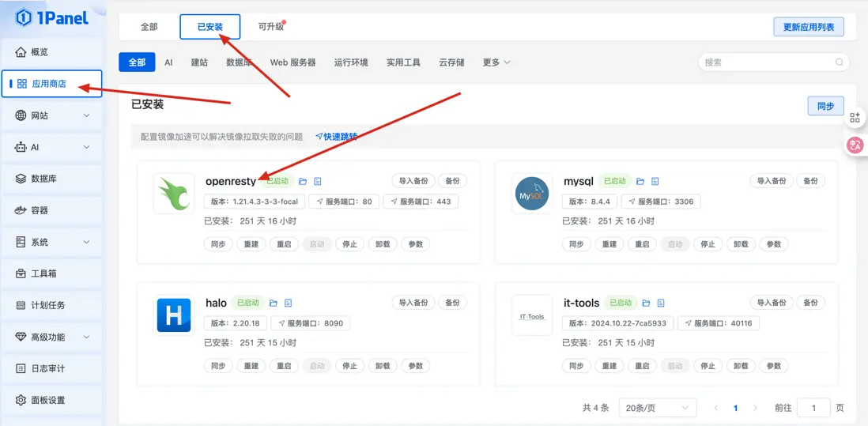Click the 同步 button beside 已安装 heading
The height and width of the screenshot is (426, 868).
(825, 106)
